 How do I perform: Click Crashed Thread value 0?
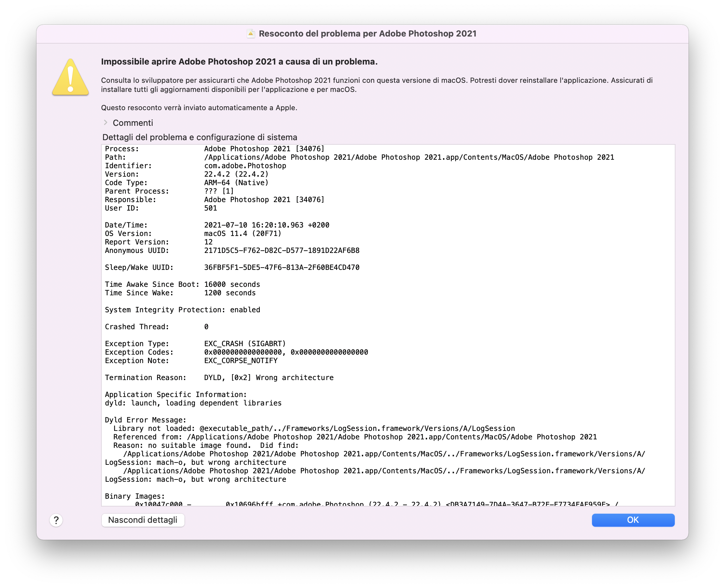click(206, 327)
